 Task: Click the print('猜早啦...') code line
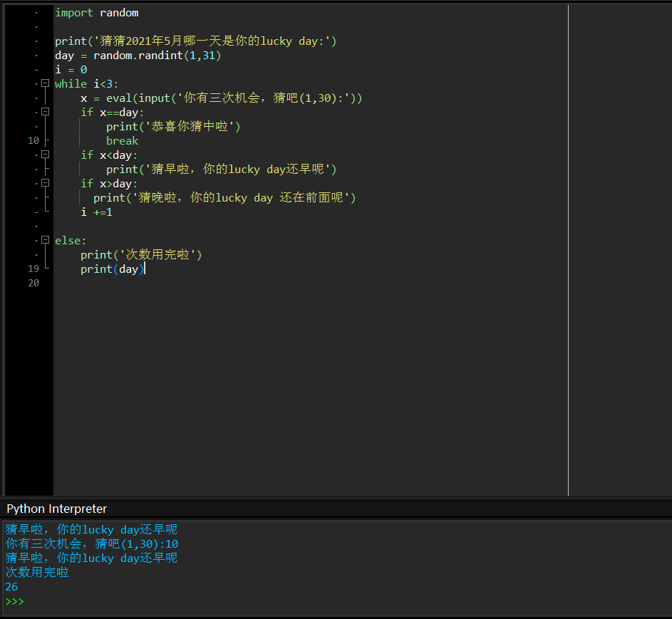[x=222, y=170]
